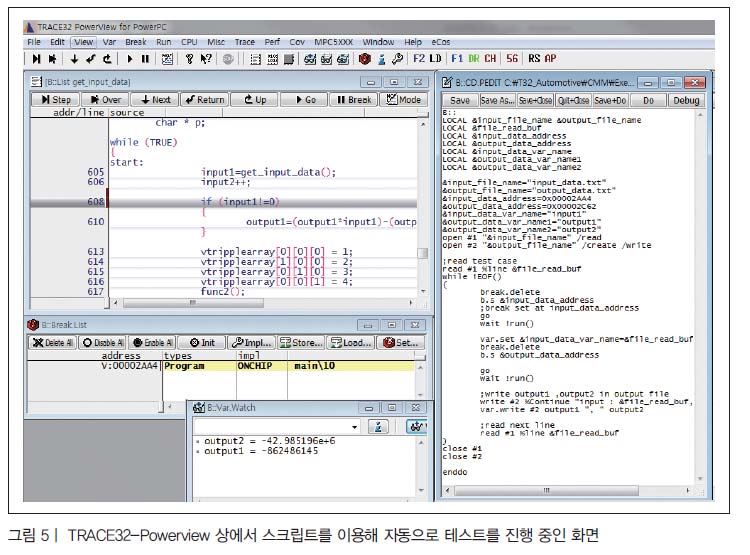Click Store... button in Break.List window
The width and height of the screenshot is (750, 555).
(x=301, y=343)
